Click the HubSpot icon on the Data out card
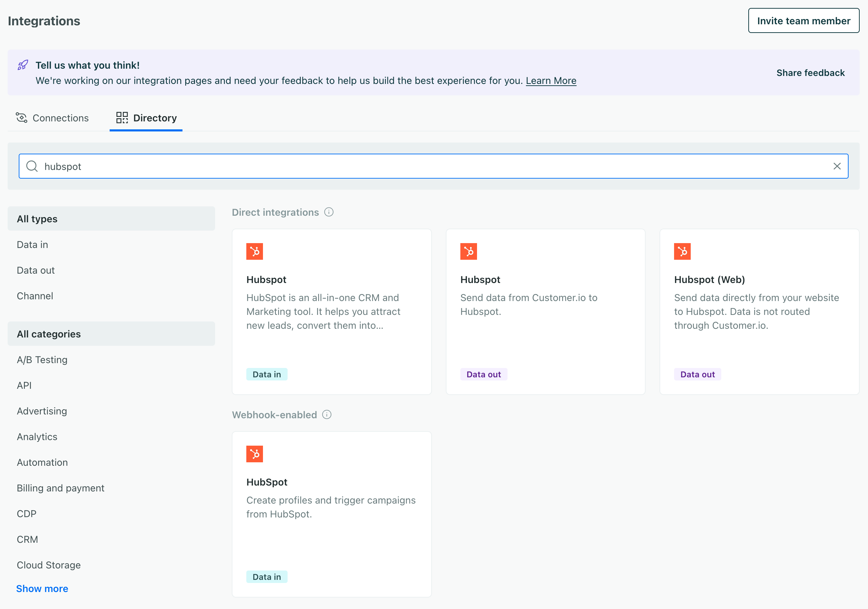 tap(468, 251)
